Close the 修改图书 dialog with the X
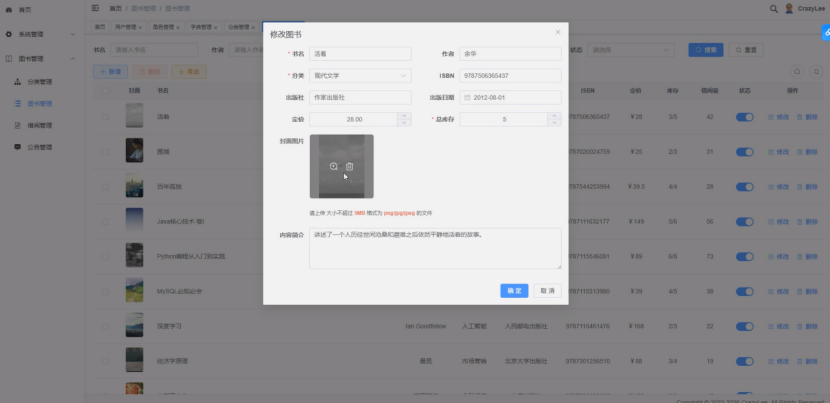Screen dimensions: 830x403 pyautogui.click(x=557, y=32)
